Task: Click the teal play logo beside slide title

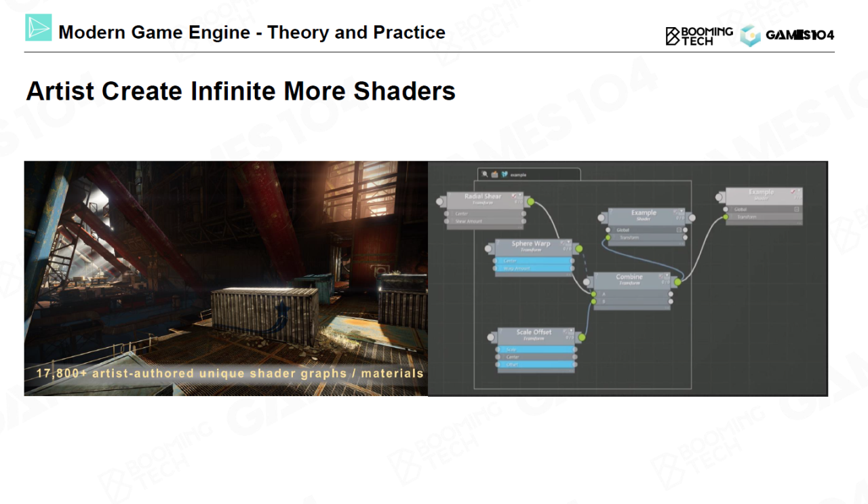Action: pos(39,28)
